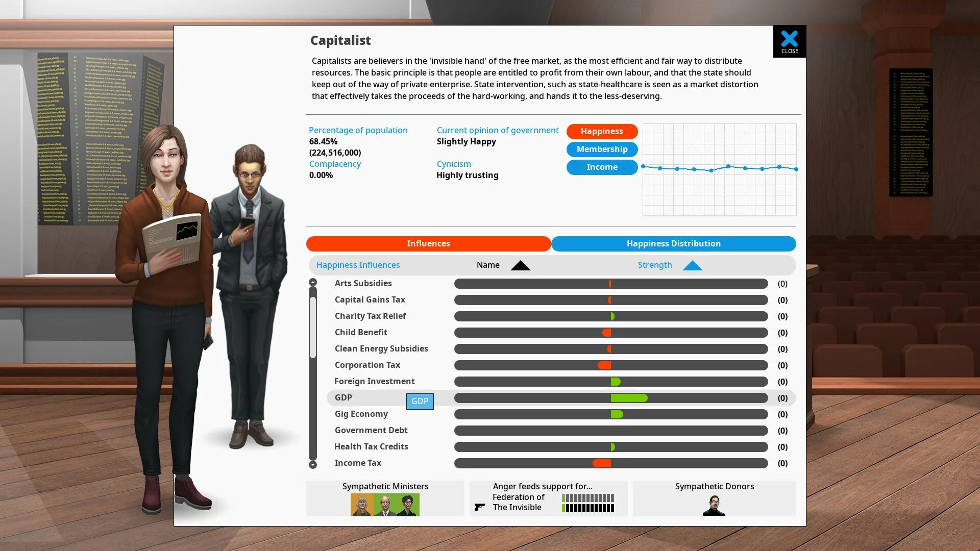Scroll down the happiness influences list

click(312, 465)
